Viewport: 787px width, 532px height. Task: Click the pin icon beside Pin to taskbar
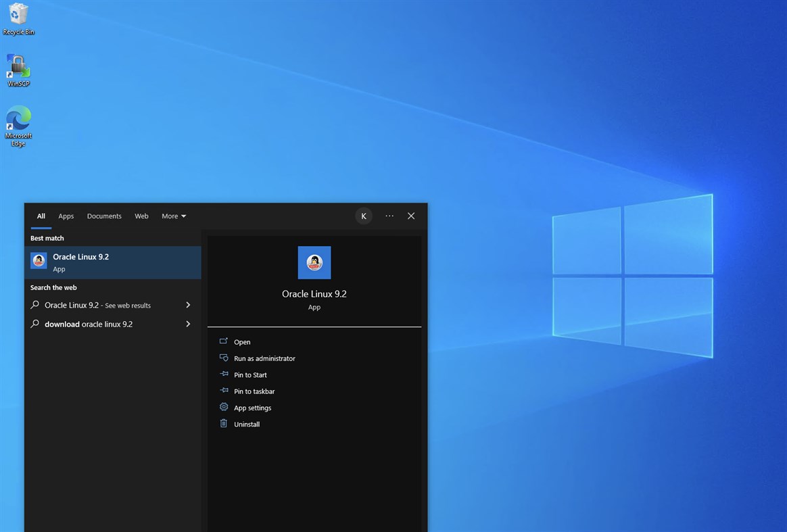(x=224, y=391)
